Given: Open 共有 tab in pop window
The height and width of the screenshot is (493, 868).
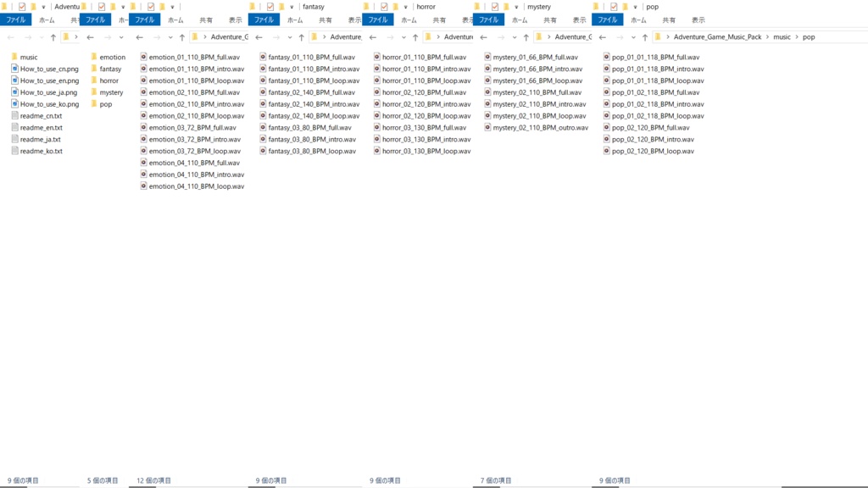Looking at the screenshot, I should [669, 20].
